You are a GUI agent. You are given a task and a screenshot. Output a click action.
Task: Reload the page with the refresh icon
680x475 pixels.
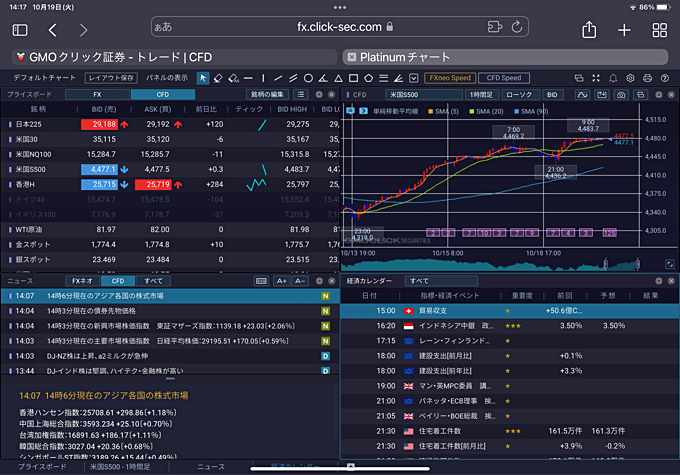517,27
